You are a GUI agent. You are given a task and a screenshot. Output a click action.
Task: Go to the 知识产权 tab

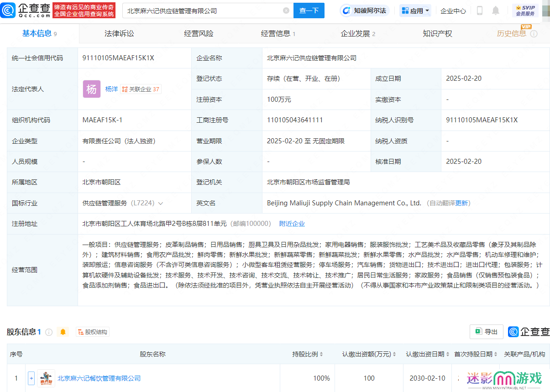pyautogui.click(x=437, y=33)
